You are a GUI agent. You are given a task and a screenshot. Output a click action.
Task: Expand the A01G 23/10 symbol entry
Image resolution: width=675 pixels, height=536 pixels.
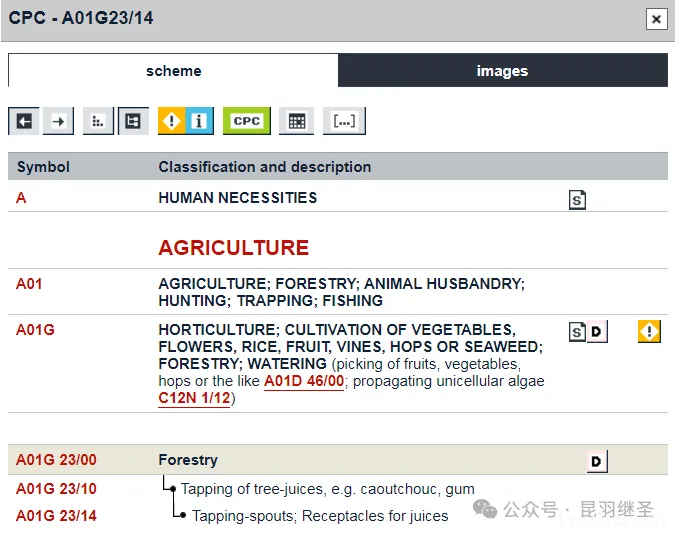tap(56, 489)
